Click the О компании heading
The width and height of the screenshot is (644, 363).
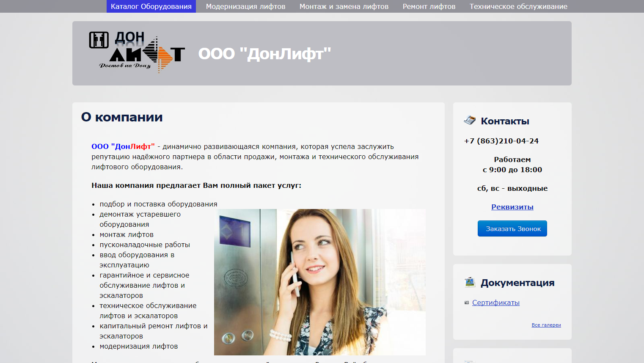pos(122,117)
